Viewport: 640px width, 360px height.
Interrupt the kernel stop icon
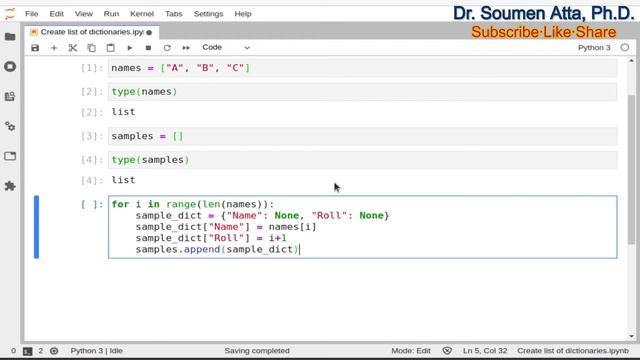(x=148, y=48)
